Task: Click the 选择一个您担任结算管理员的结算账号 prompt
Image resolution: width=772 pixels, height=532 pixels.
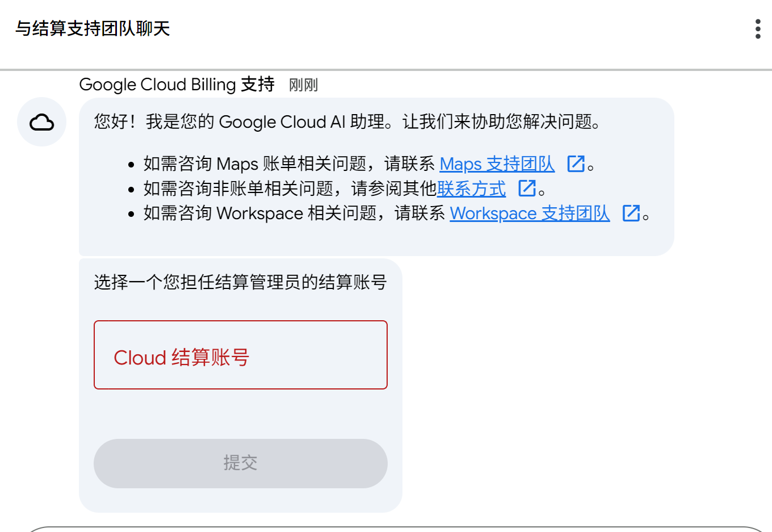Action: coord(241,282)
